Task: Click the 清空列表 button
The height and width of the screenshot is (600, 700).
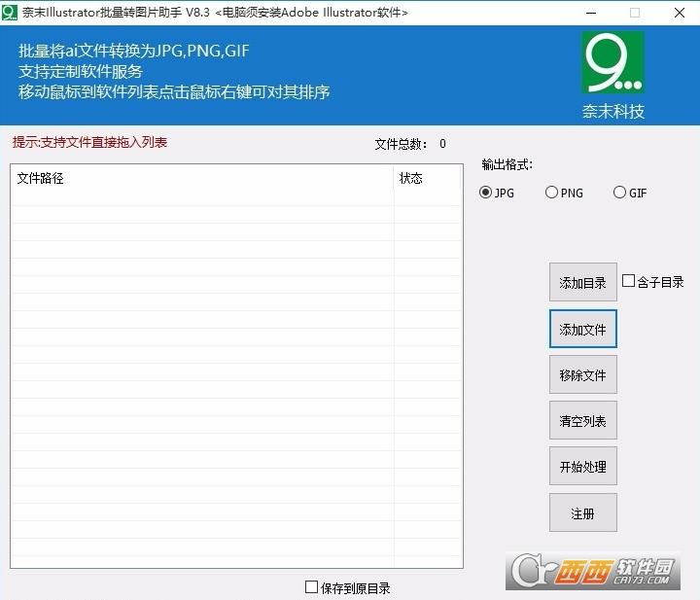Action: pos(583,420)
